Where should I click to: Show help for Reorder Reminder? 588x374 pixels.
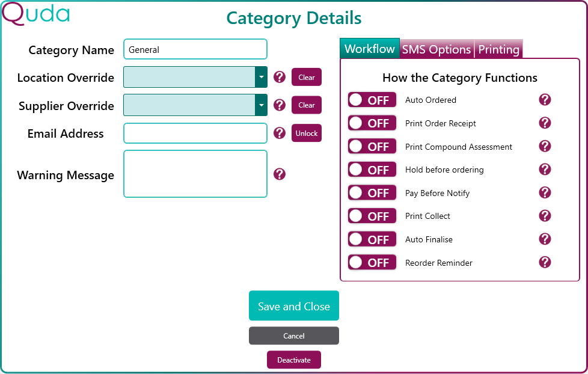pyautogui.click(x=545, y=262)
